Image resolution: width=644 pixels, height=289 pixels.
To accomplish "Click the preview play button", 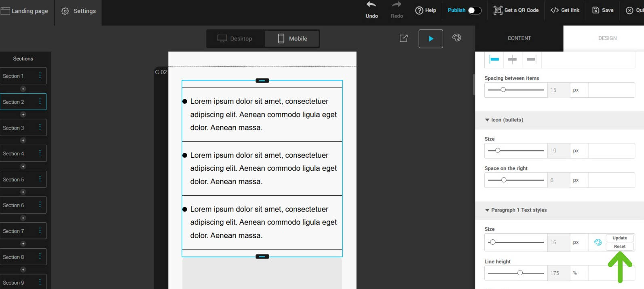I will click(x=431, y=39).
